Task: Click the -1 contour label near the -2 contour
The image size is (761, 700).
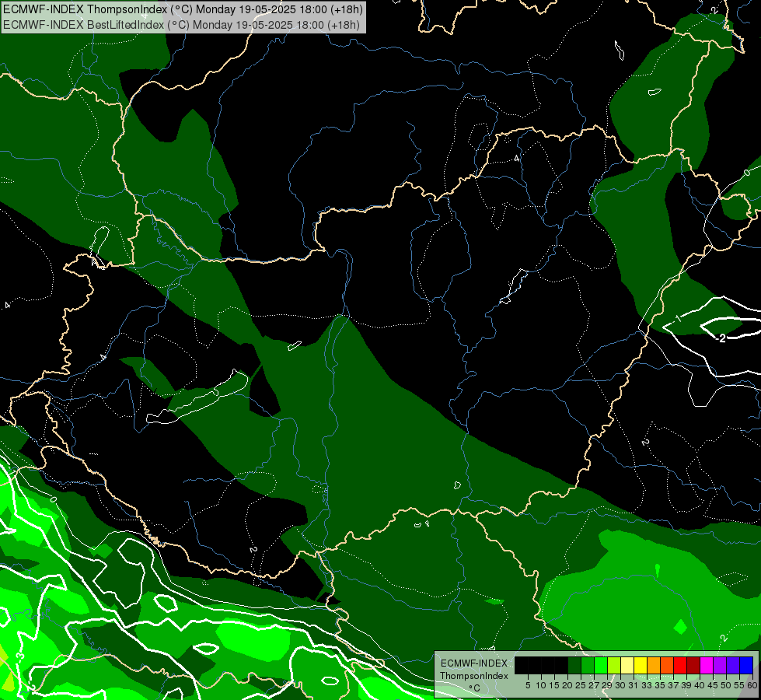Action: (x=678, y=319)
